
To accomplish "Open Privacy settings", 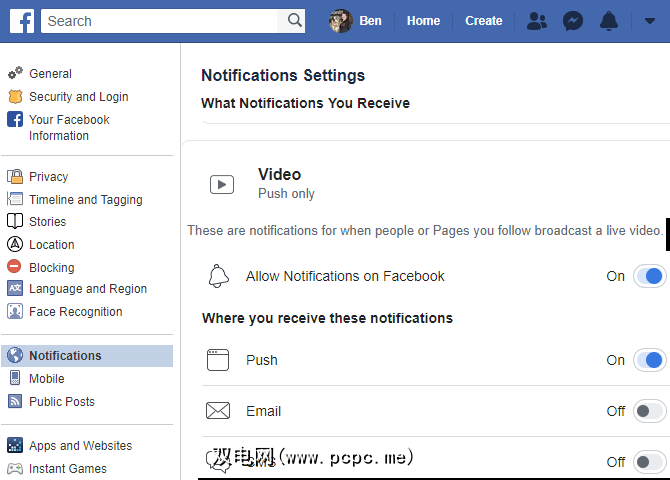I will tap(48, 177).
